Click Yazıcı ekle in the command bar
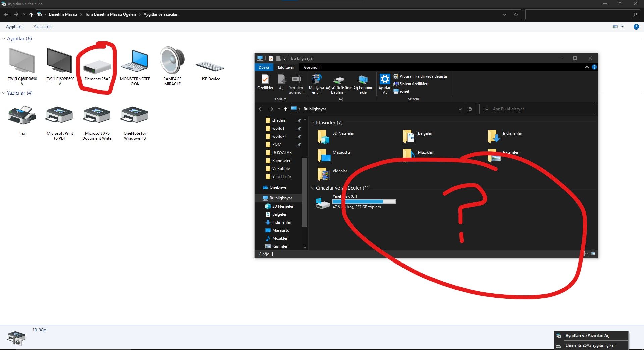The height and width of the screenshot is (350, 644). (42, 27)
